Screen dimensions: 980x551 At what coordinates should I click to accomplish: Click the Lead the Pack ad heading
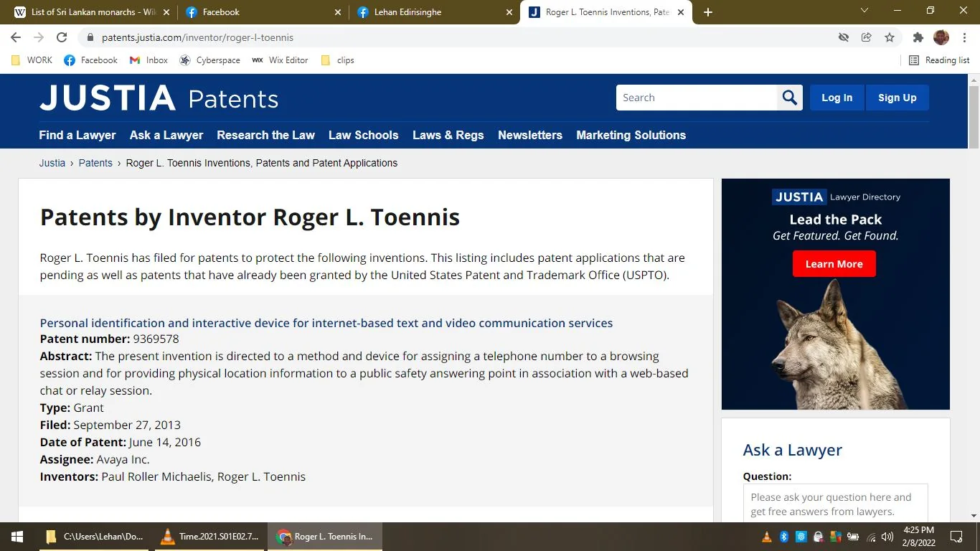[836, 220]
